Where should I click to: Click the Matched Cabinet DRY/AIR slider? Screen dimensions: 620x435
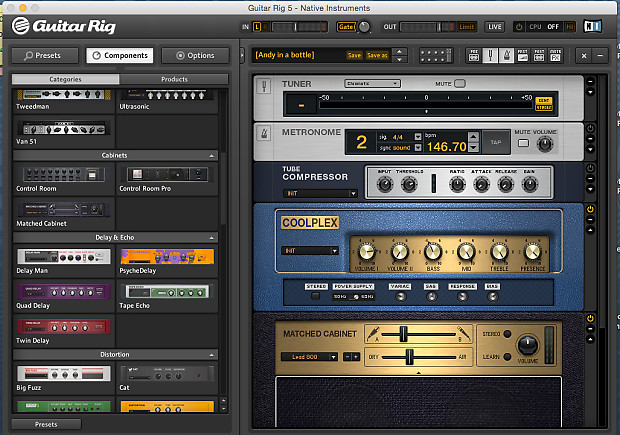point(408,356)
